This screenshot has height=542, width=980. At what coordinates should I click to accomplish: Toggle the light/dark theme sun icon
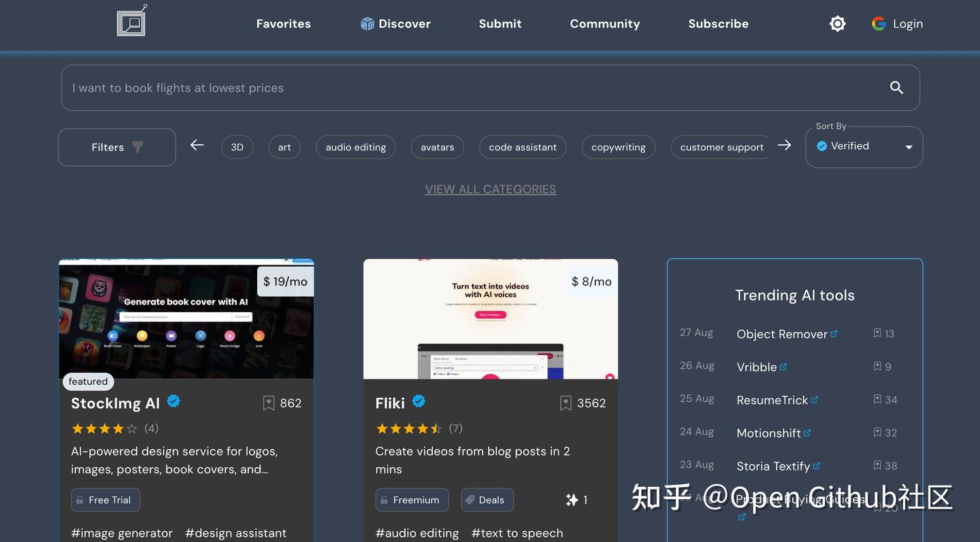point(838,24)
